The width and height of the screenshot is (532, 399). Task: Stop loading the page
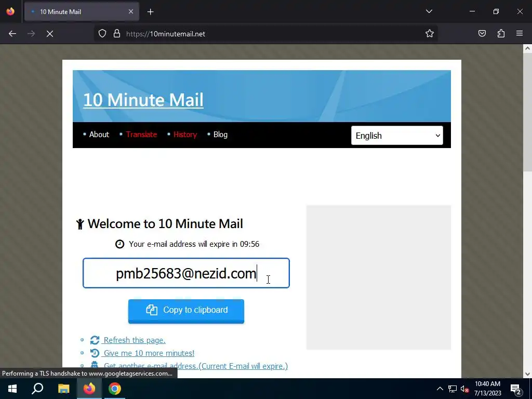tap(49, 34)
